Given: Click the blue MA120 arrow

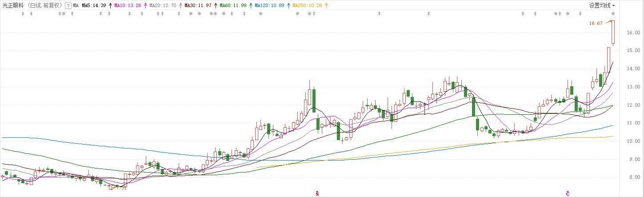Looking at the screenshot, I should (289, 6).
